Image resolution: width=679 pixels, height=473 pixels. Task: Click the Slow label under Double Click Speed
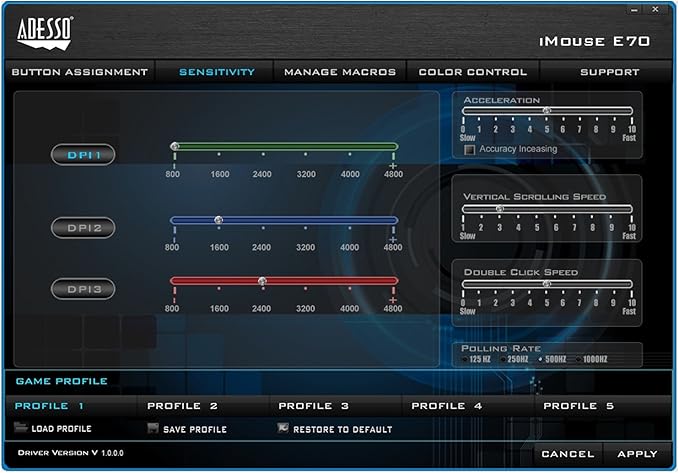point(468,311)
